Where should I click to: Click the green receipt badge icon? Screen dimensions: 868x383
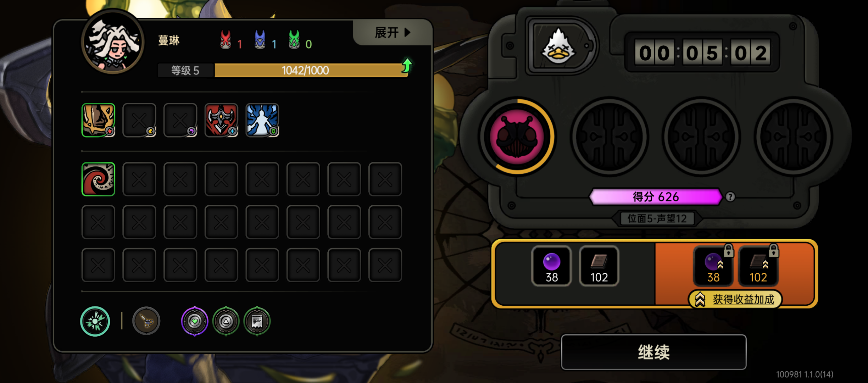pyautogui.click(x=257, y=321)
